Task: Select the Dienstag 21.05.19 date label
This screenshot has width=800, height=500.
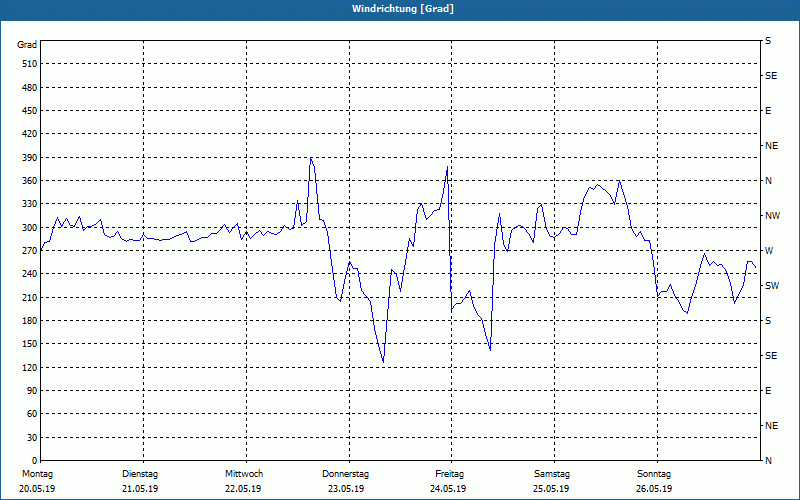Action: [x=140, y=481]
